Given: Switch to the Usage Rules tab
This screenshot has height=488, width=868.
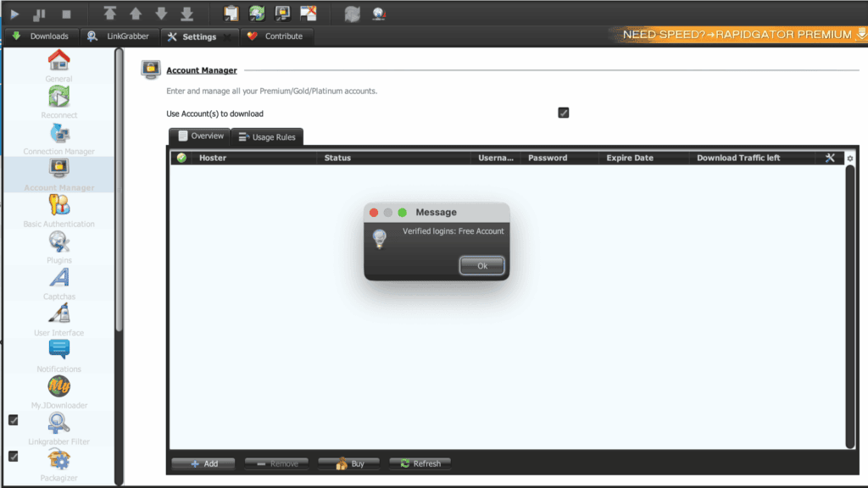Looking at the screenshot, I should [x=267, y=136].
